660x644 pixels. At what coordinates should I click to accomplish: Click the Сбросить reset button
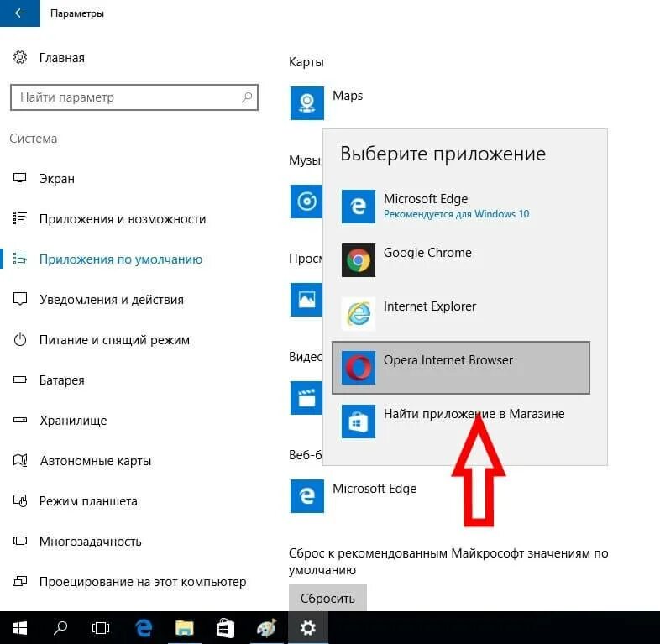(327, 598)
